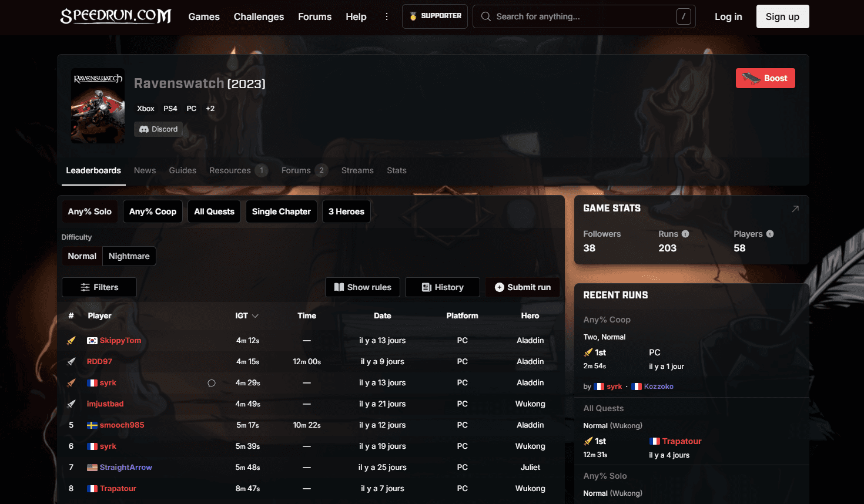
Task: Open smooch985's player profile
Action: 122,425
